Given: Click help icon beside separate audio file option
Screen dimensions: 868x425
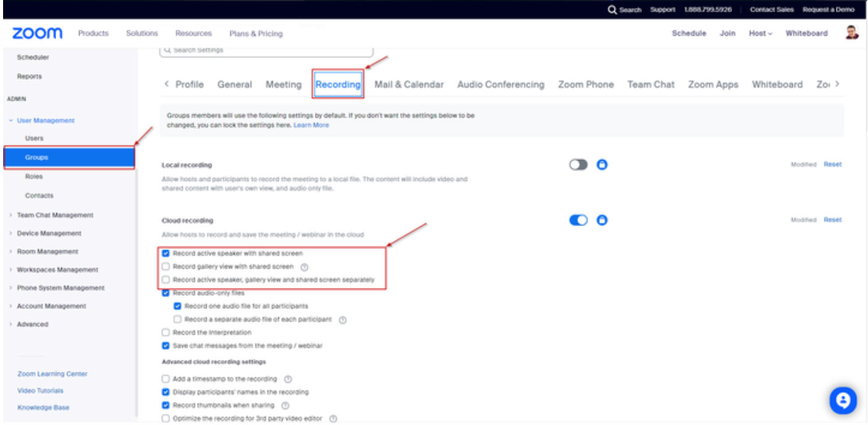Looking at the screenshot, I should tap(343, 319).
